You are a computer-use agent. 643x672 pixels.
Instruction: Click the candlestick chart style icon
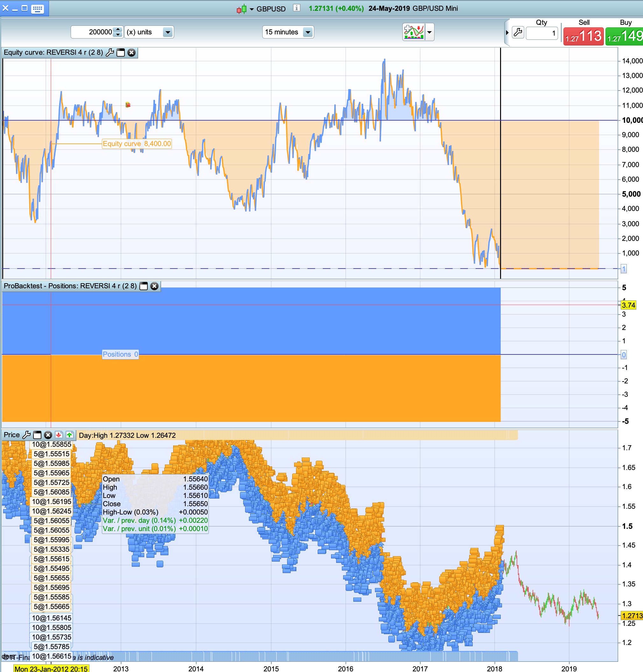click(x=241, y=9)
